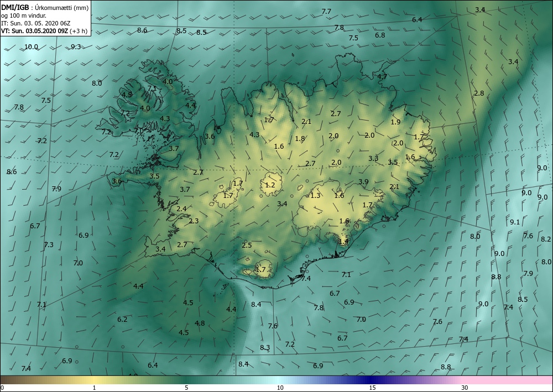Click the '0' tick on the color scale

tap(2, 388)
